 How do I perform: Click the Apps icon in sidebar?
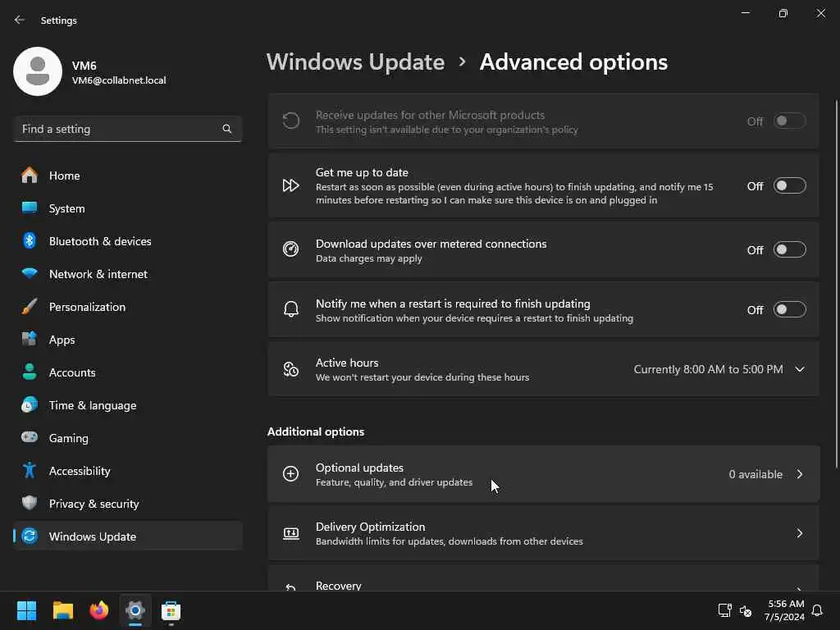click(30, 339)
